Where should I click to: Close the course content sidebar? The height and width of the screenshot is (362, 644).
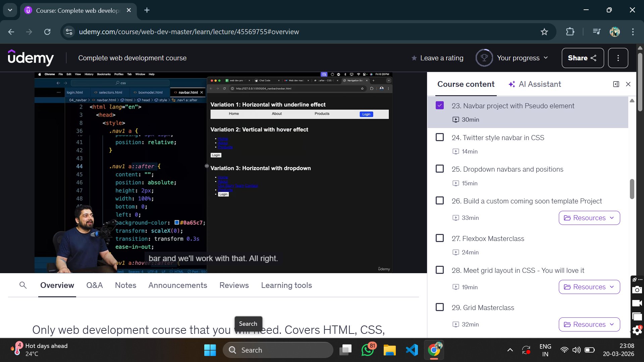click(628, 84)
